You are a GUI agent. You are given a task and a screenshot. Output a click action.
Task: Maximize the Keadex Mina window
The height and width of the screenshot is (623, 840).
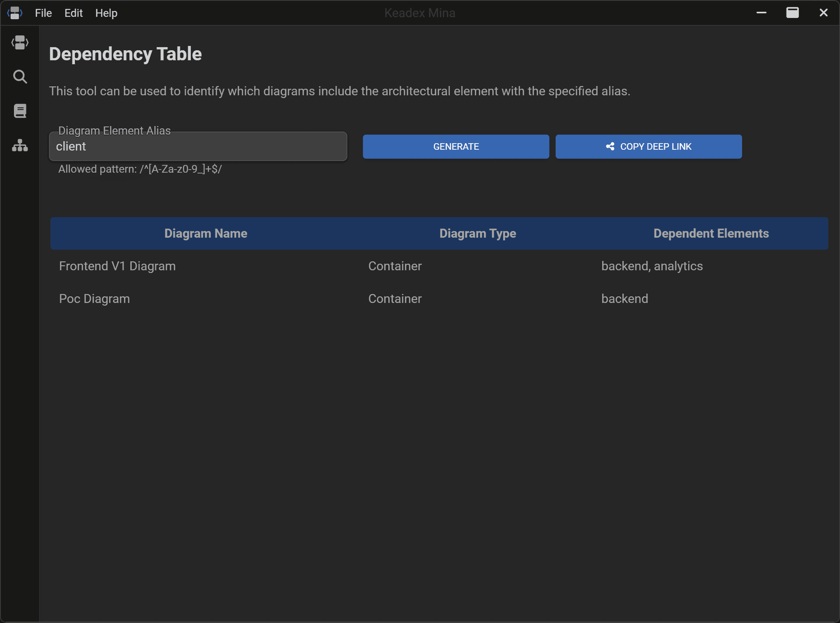click(x=792, y=13)
